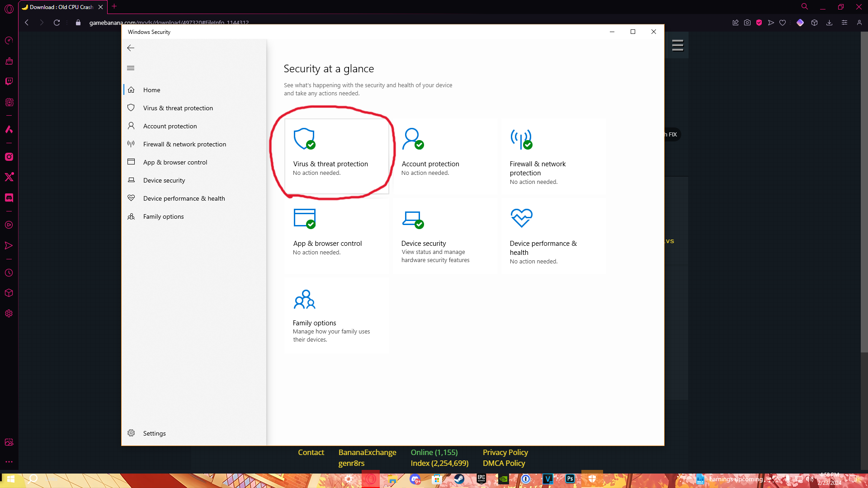This screenshot has height=488, width=868.
Task: Click the back navigation arrow button
Action: coord(131,47)
